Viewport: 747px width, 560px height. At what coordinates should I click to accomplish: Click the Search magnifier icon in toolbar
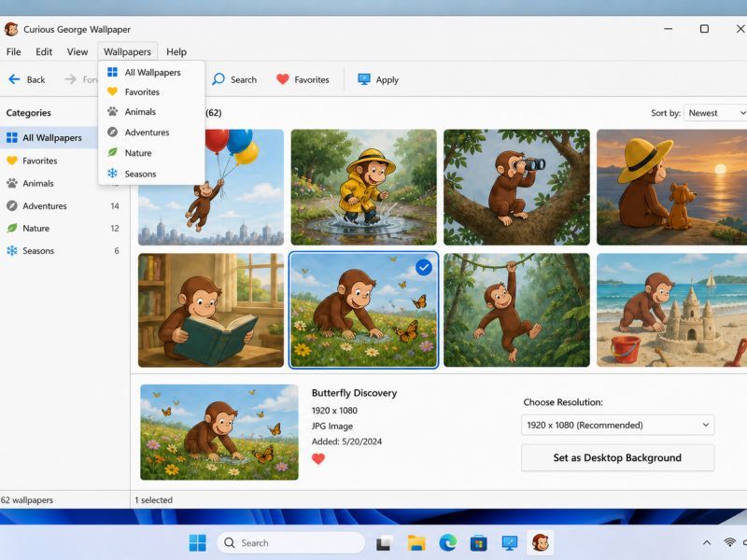pos(218,79)
